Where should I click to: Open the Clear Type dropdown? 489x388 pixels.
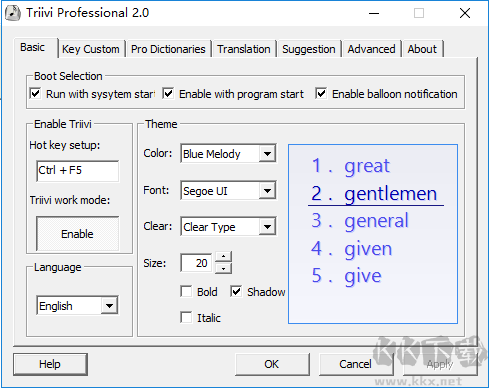[267, 227]
